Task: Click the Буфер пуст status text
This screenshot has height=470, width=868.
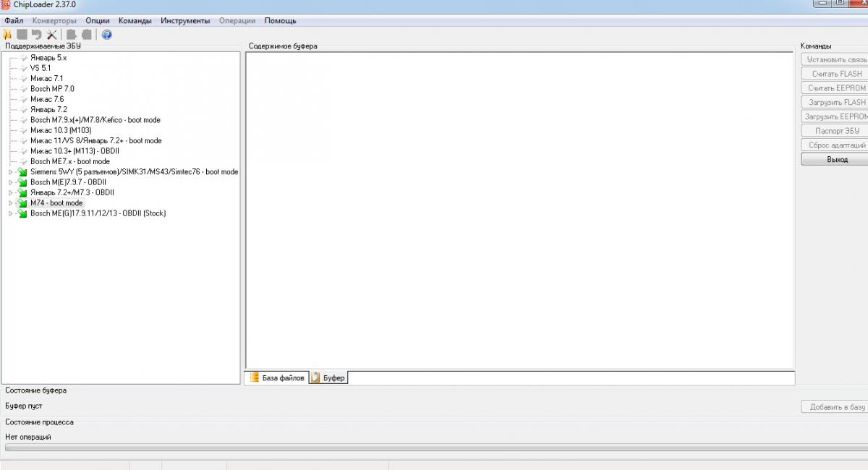Action: pos(24,406)
